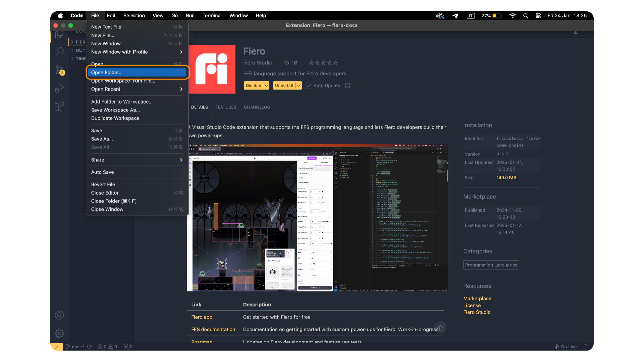The image size is (644, 362).
Task: Toggle the Auto Update checkbox
Action: [x=309, y=86]
